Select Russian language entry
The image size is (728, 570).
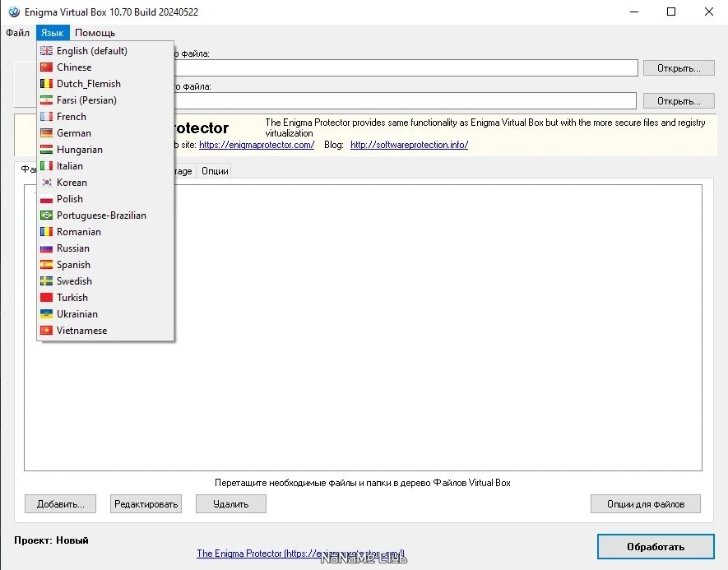[105, 248]
